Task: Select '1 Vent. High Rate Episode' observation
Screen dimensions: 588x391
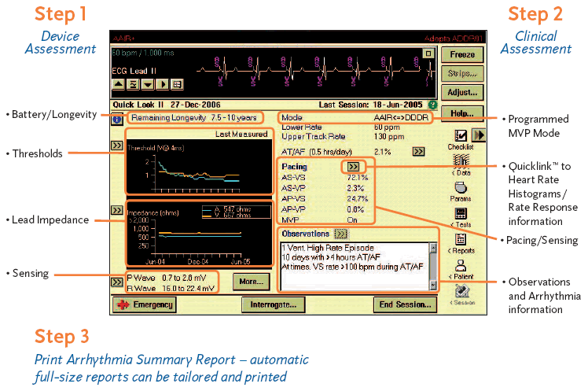Action: 328,248
